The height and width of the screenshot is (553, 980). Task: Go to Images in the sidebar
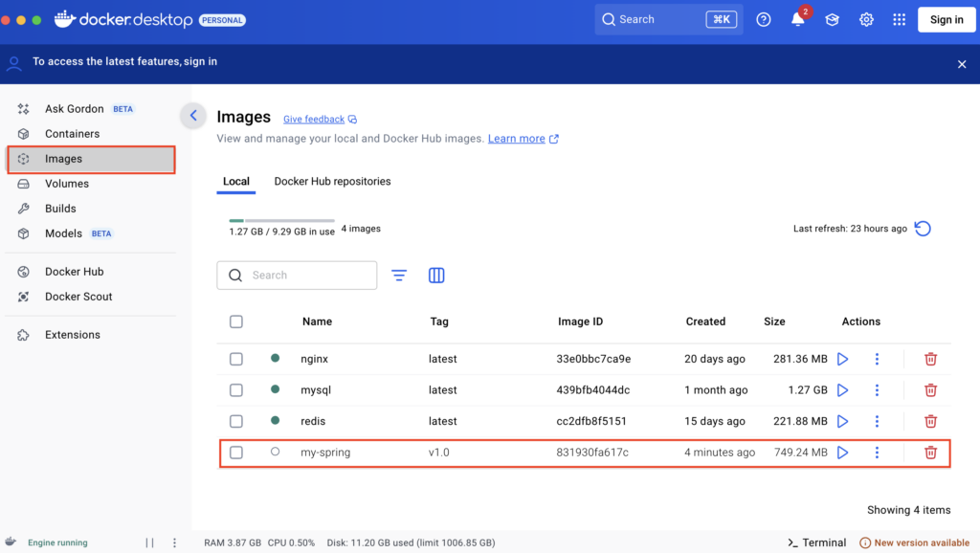pyautogui.click(x=91, y=160)
